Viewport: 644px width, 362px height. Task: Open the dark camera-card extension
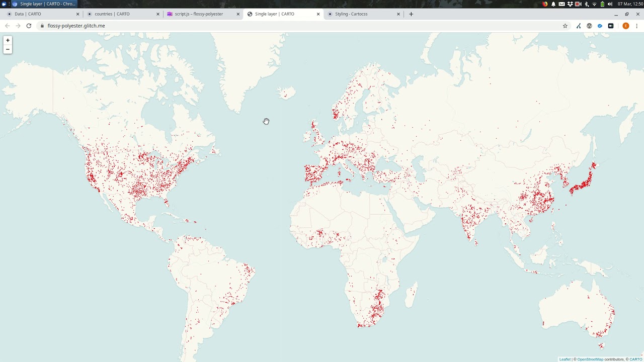coord(611,26)
